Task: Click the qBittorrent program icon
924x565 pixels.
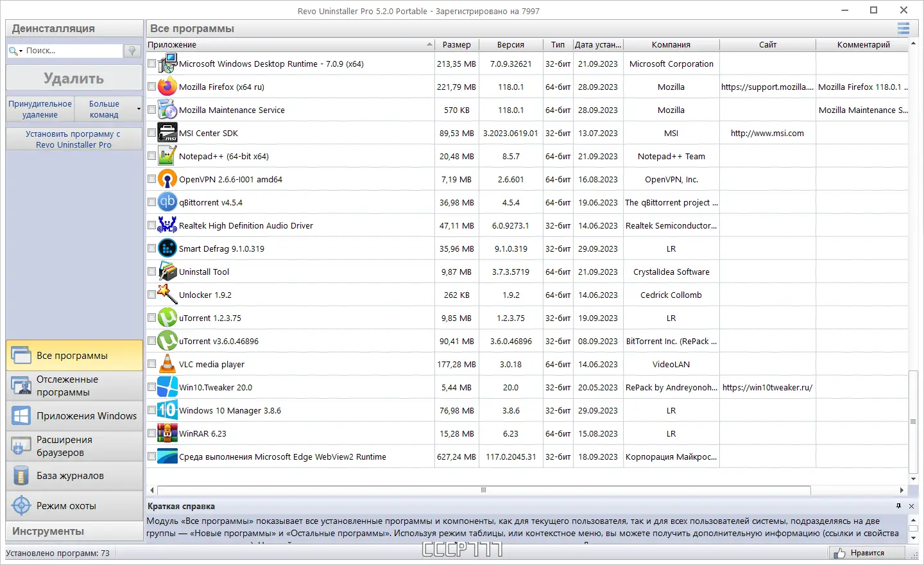Action: [167, 202]
